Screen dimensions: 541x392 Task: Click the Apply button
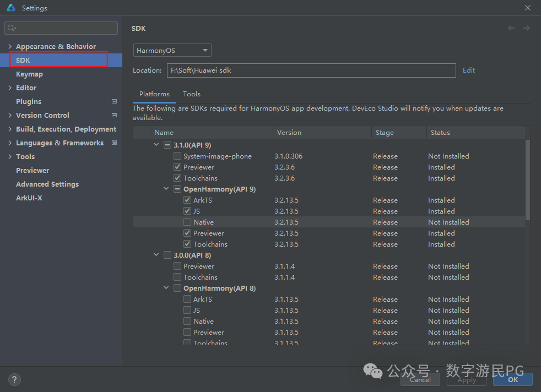(467, 379)
